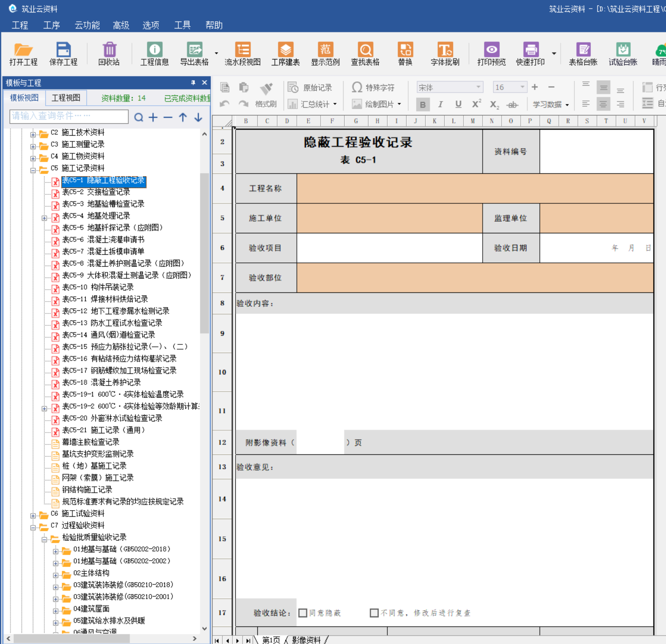Click 快速打印 quick print icon
The image size is (666, 644).
(530, 54)
